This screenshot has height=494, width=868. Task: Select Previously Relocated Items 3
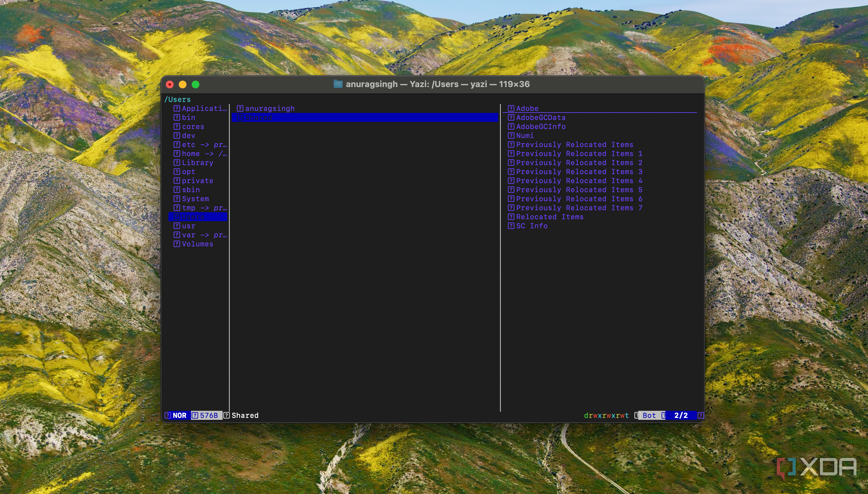(575, 172)
